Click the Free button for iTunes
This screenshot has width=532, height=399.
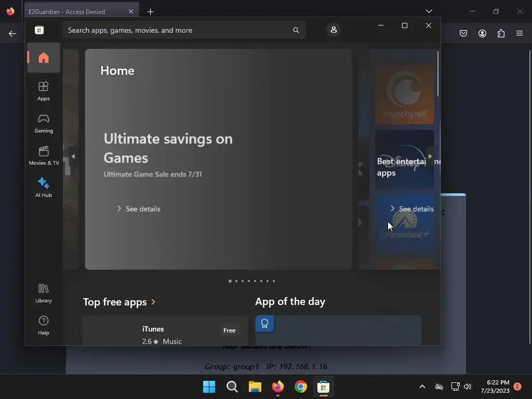coord(229,330)
